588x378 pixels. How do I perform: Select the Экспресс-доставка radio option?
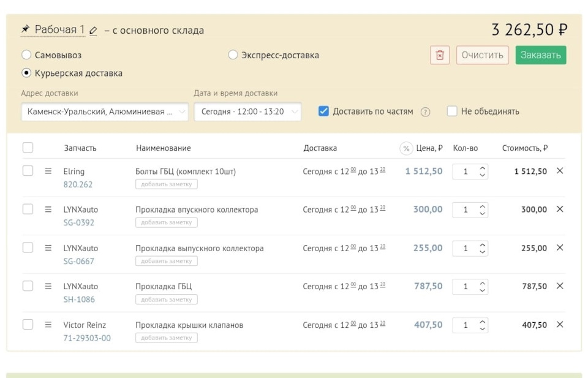(x=233, y=55)
